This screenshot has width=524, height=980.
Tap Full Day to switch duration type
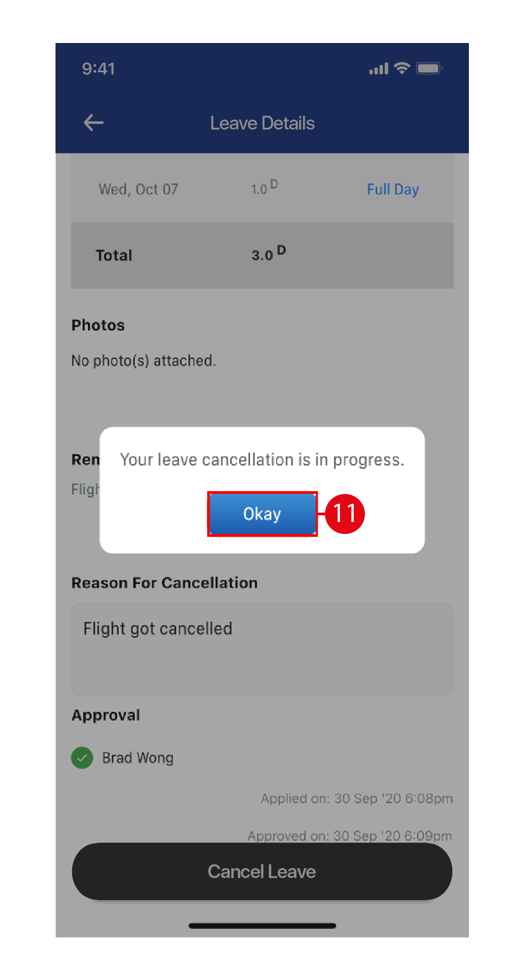tap(392, 189)
